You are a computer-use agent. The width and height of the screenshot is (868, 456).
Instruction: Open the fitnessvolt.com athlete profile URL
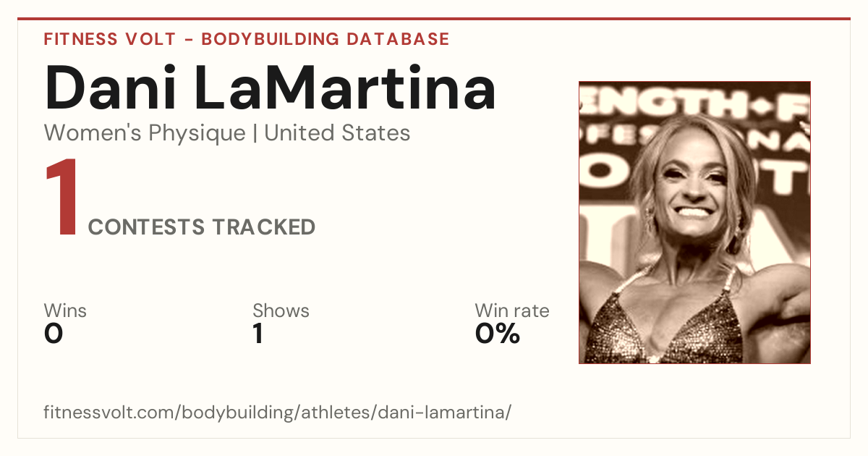[x=278, y=413]
